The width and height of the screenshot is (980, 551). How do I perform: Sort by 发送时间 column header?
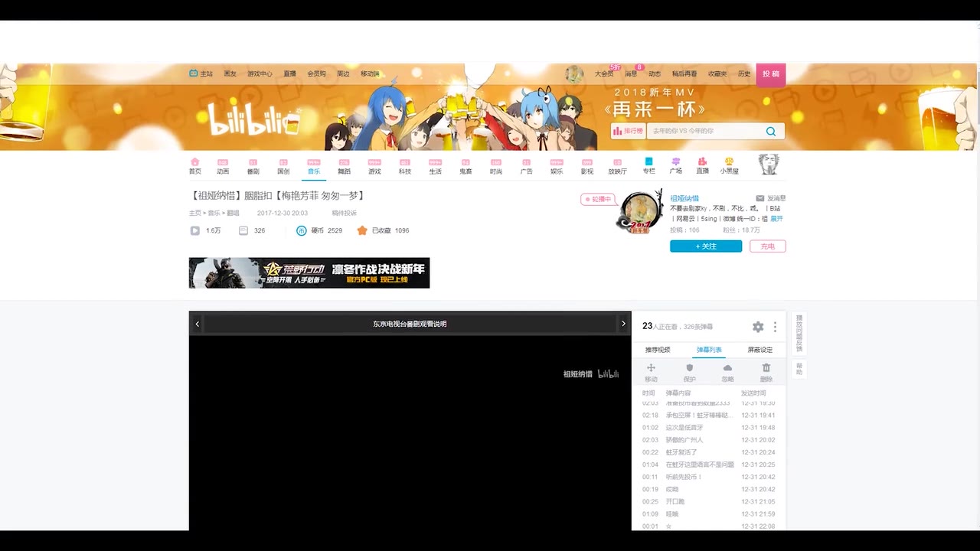pos(753,393)
